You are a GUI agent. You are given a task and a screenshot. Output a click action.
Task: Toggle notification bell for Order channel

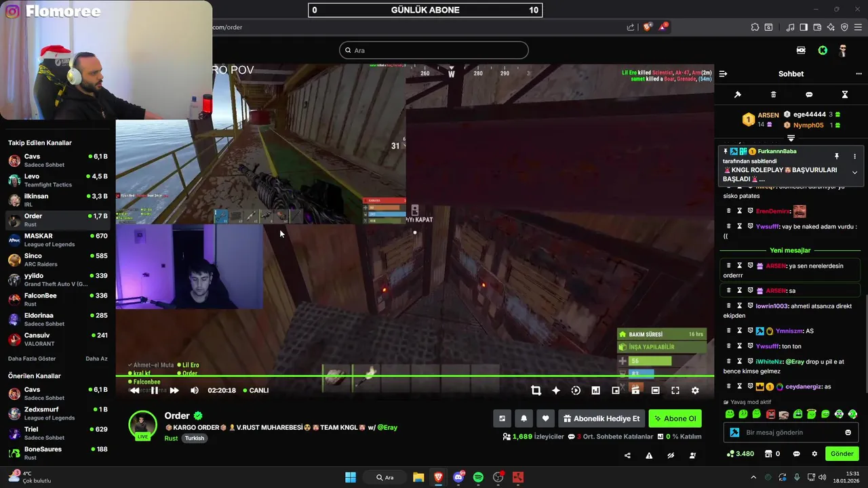(x=524, y=419)
